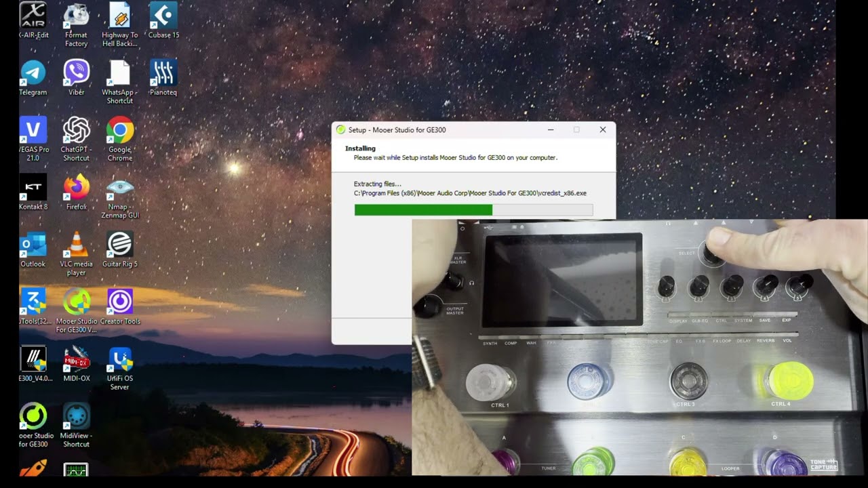Launch VLC media player from the desktop
Screen dimensions: 868x488
click(76, 254)
